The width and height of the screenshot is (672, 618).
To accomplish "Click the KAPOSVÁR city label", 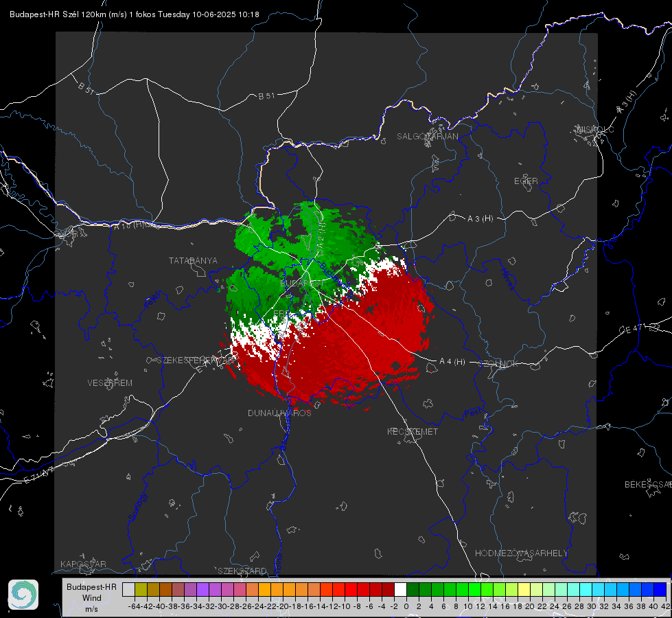I will point(83,564).
